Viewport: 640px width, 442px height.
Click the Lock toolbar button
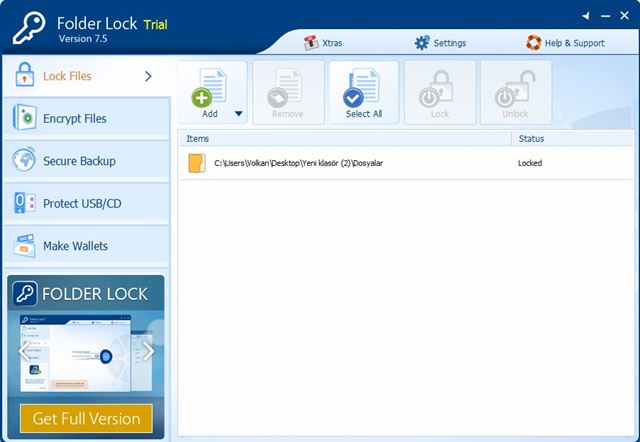point(440,93)
